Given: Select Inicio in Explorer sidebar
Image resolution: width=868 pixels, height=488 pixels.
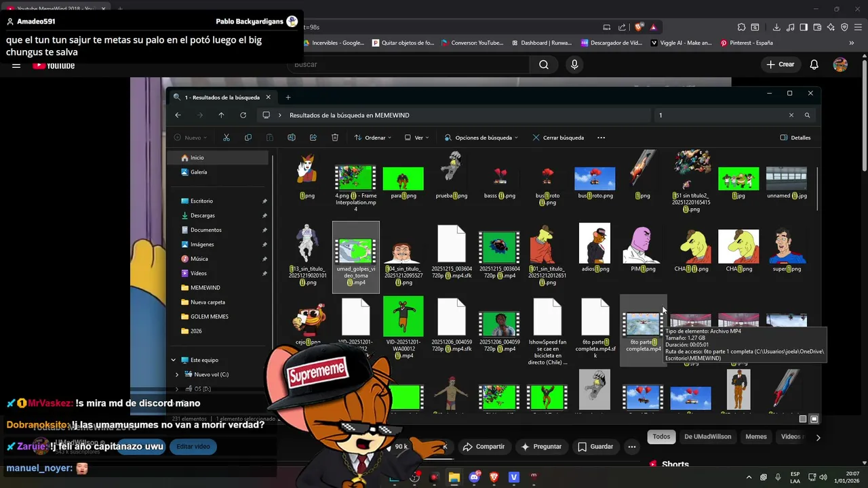Looking at the screenshot, I should [218, 157].
